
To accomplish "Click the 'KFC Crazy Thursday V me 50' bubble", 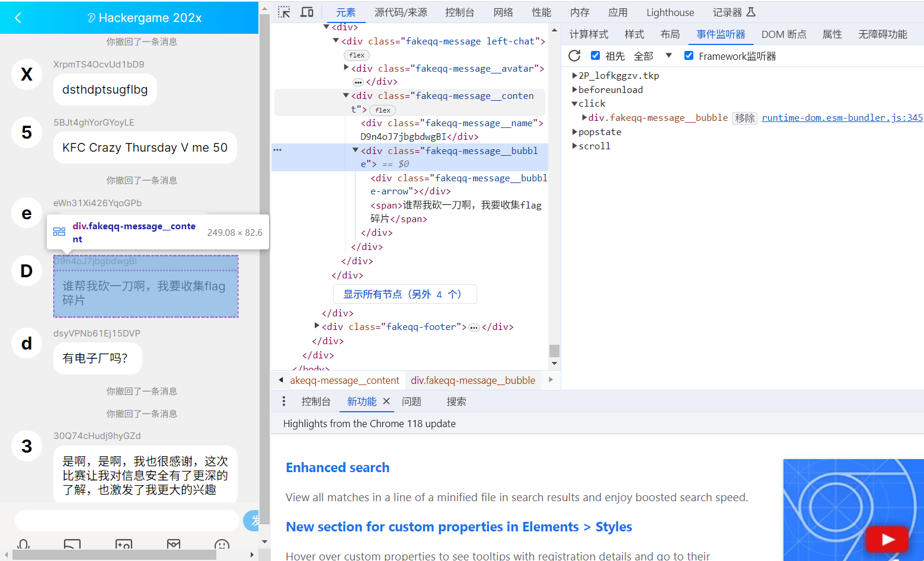I will 145,148.
